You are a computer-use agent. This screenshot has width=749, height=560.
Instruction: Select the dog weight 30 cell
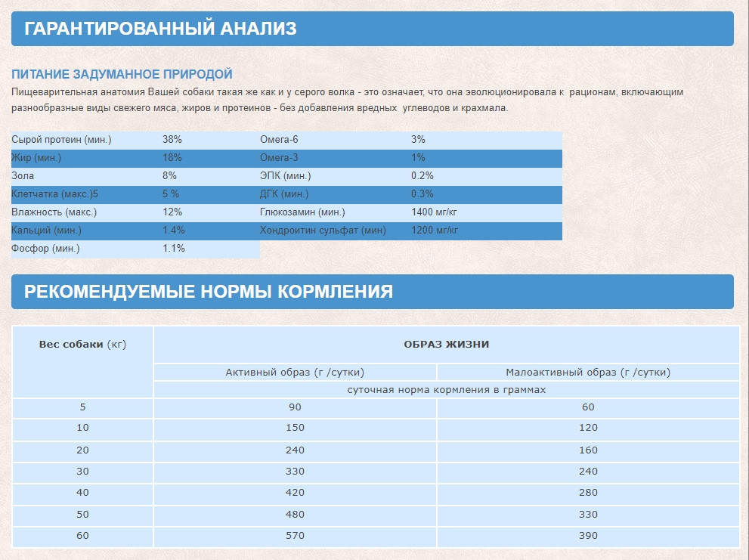(x=82, y=472)
